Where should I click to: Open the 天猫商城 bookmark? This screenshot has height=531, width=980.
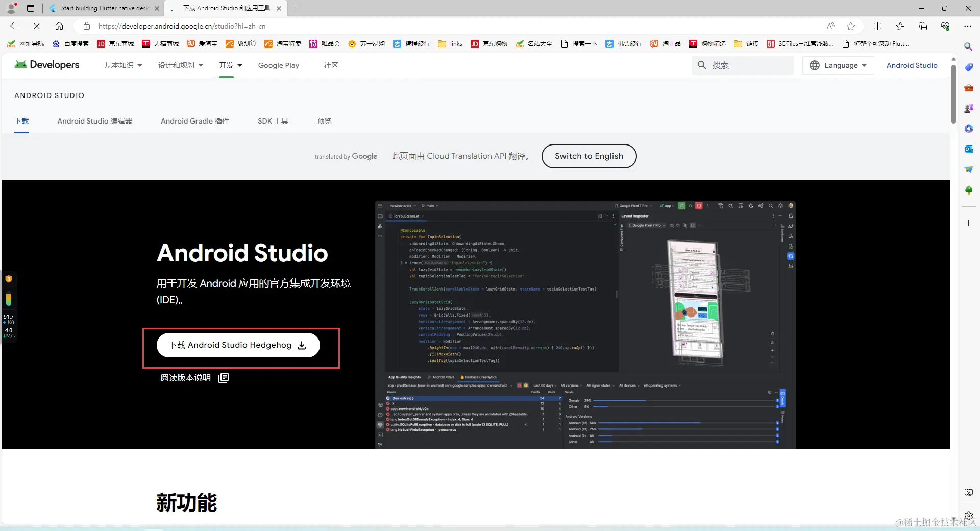click(160, 44)
